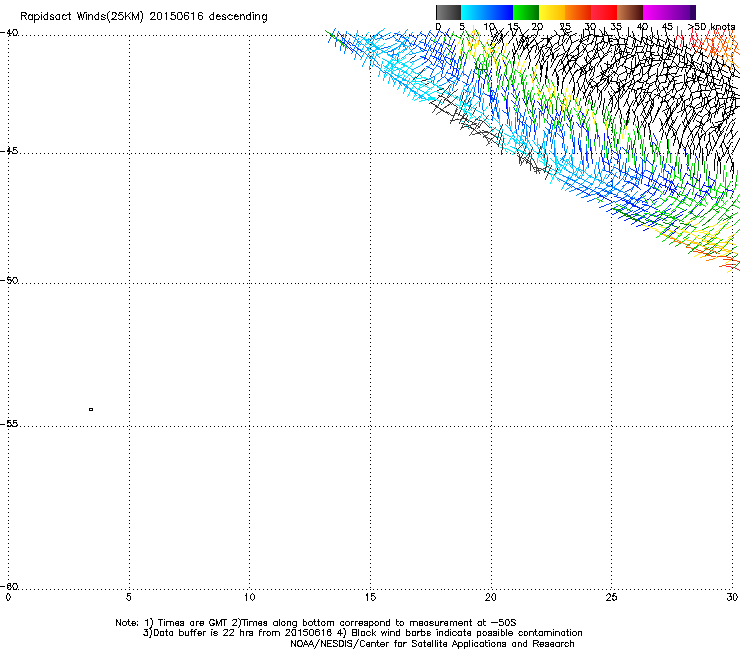This screenshot has height=650, width=740.
Task: Click the longitude axis label '30' at bottom
Action: coord(732,597)
